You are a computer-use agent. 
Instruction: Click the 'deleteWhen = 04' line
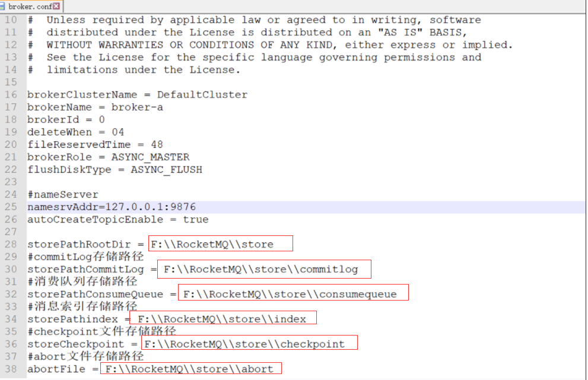tap(76, 132)
